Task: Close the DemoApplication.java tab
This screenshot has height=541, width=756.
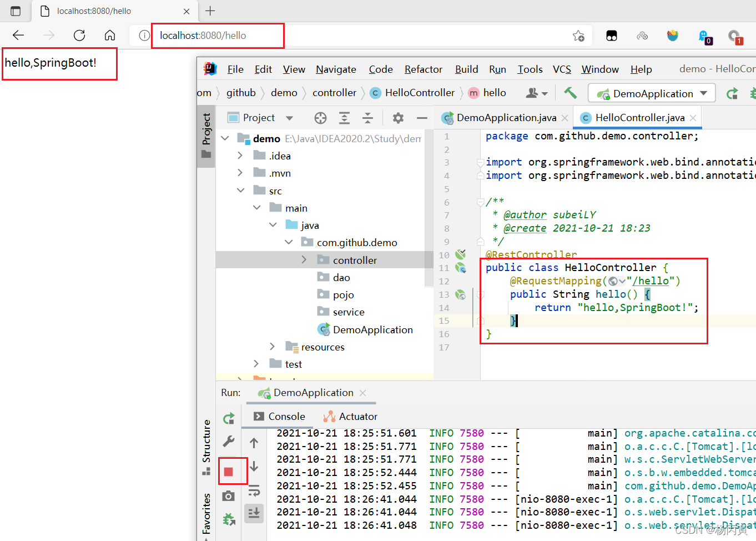Action: pos(565,118)
